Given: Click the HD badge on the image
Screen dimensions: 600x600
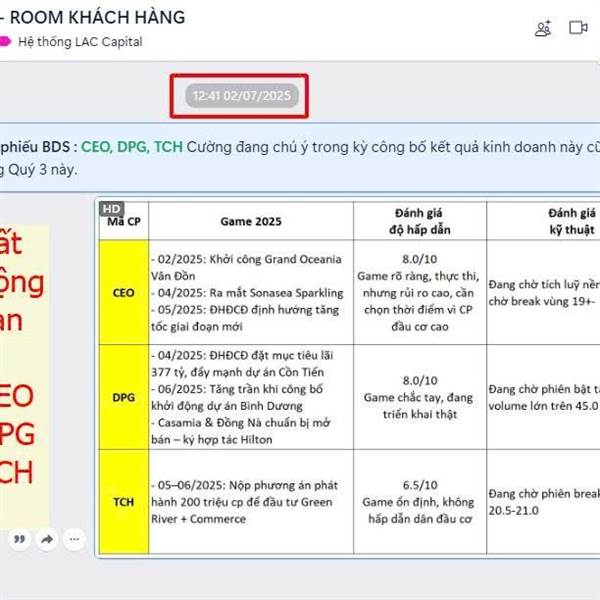Looking at the screenshot, I should click(111, 209).
